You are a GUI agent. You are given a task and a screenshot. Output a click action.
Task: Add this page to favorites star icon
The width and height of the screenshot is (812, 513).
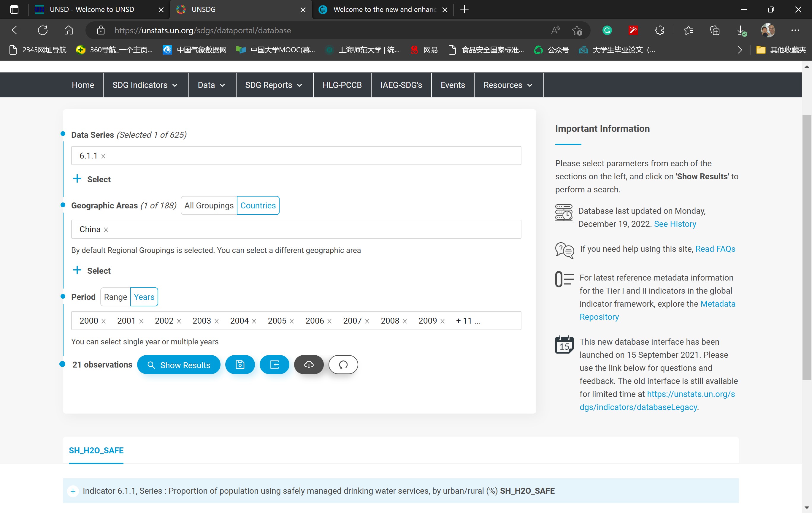pos(577,30)
